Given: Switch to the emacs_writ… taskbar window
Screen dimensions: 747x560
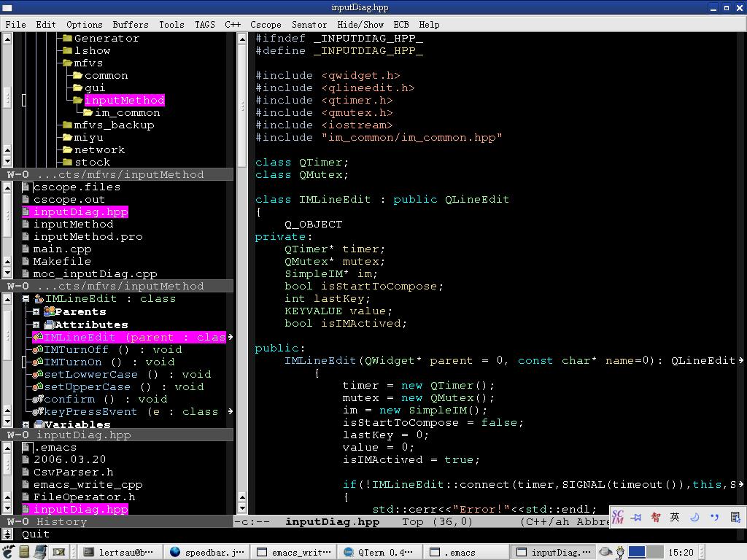Looking at the screenshot, I should click(x=294, y=553).
